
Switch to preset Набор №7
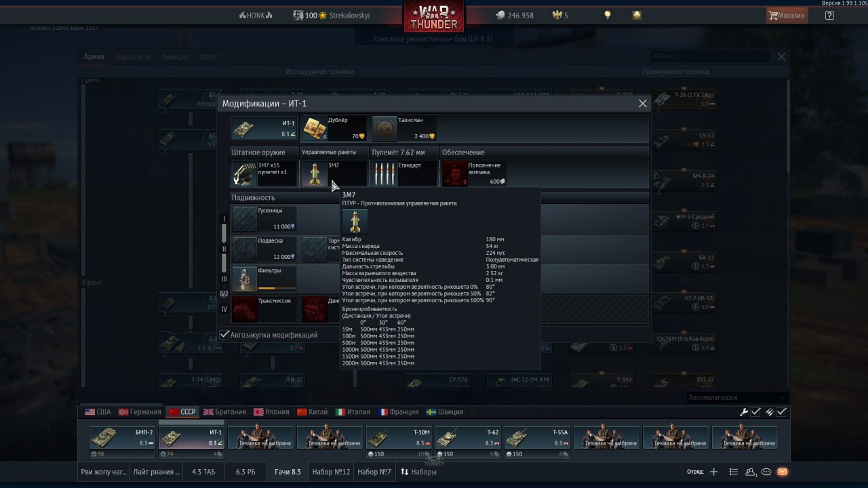pyautogui.click(x=376, y=472)
